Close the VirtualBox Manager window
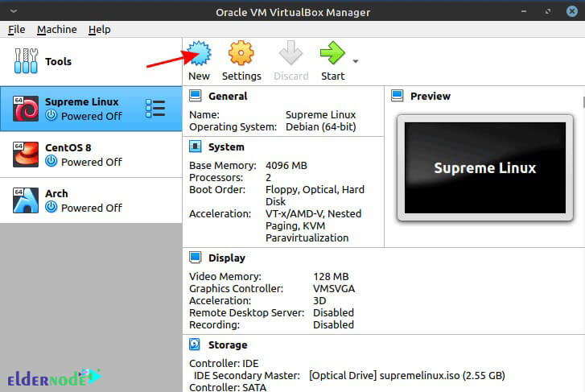The image size is (585, 392). (571, 11)
